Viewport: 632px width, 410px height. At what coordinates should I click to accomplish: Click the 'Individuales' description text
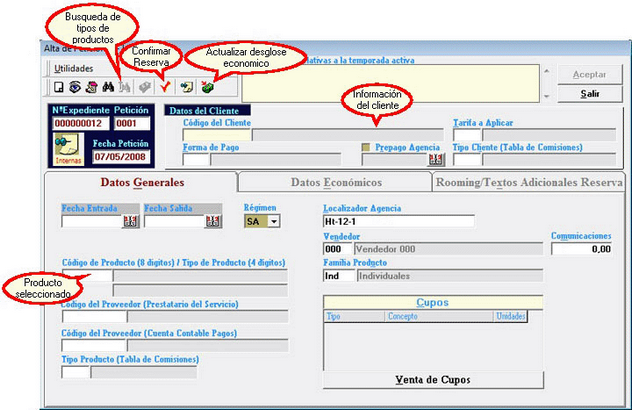[x=384, y=276]
